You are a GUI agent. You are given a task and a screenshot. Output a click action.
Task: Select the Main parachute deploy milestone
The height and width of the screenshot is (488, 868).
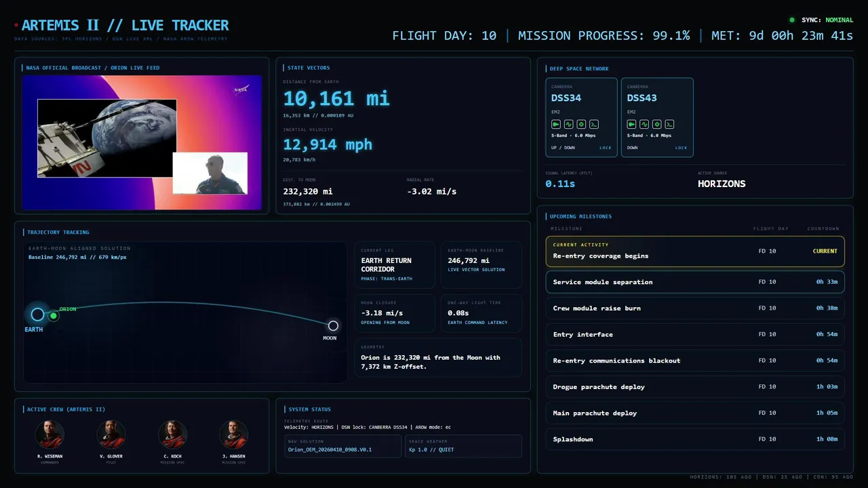[695, 413]
